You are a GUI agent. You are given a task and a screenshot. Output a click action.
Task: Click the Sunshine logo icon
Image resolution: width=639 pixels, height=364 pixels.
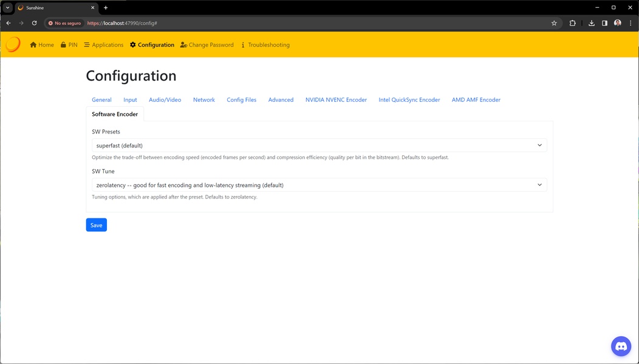(13, 44)
